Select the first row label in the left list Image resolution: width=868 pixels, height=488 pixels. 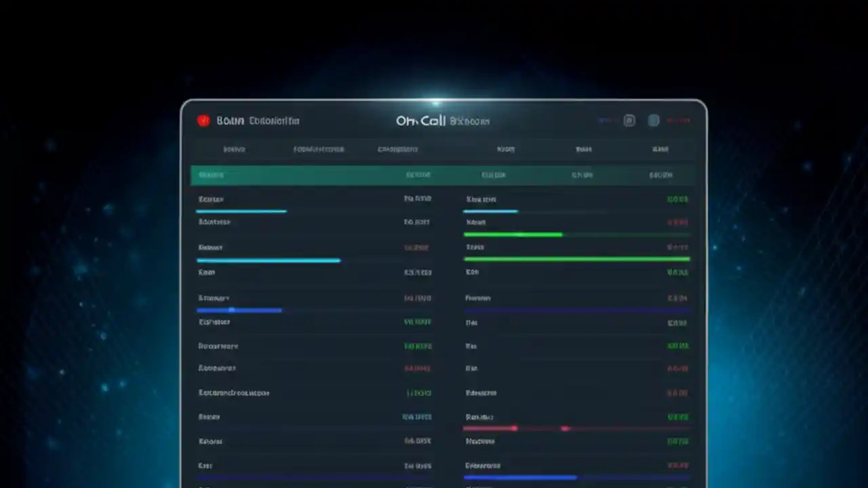pos(210,199)
